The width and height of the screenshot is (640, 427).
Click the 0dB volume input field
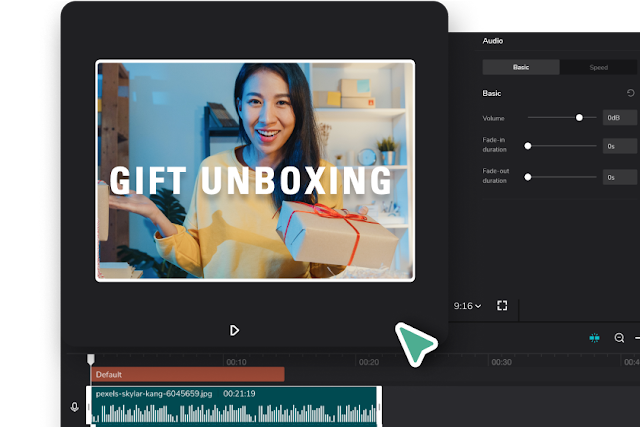pyautogui.click(x=620, y=118)
